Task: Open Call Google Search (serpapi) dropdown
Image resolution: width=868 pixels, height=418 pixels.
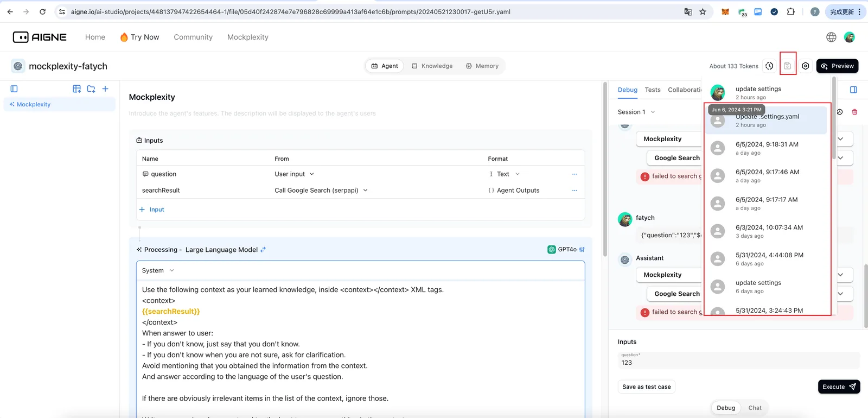Action: point(321,190)
